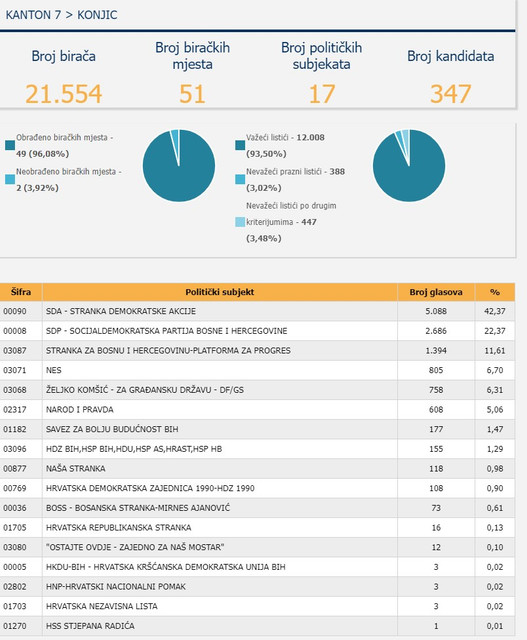Select HSS STJEPANA RADIĆA row
This screenshot has height=640, width=527.
tap(257, 626)
